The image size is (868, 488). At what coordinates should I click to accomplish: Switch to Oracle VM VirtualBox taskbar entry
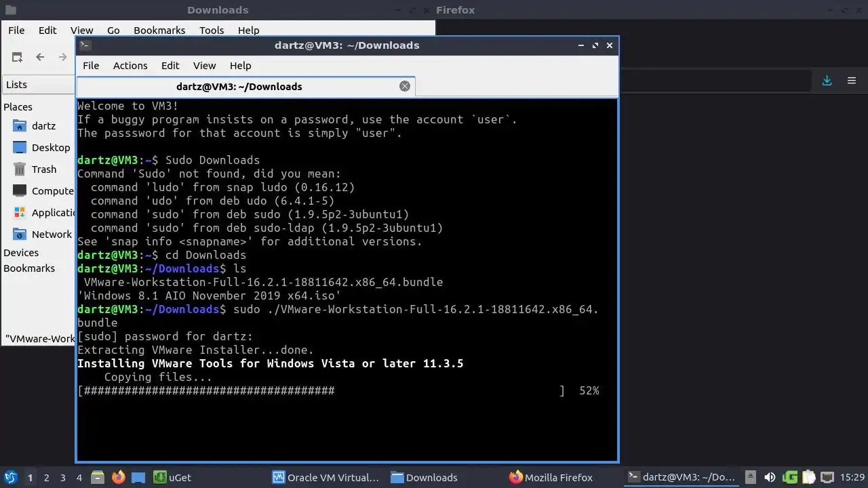pyautogui.click(x=326, y=478)
